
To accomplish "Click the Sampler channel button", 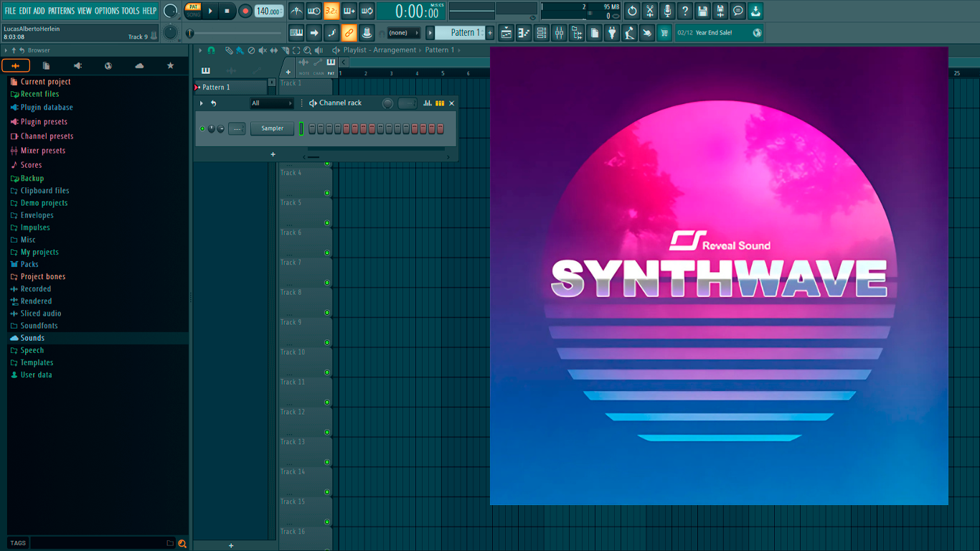I will point(272,128).
